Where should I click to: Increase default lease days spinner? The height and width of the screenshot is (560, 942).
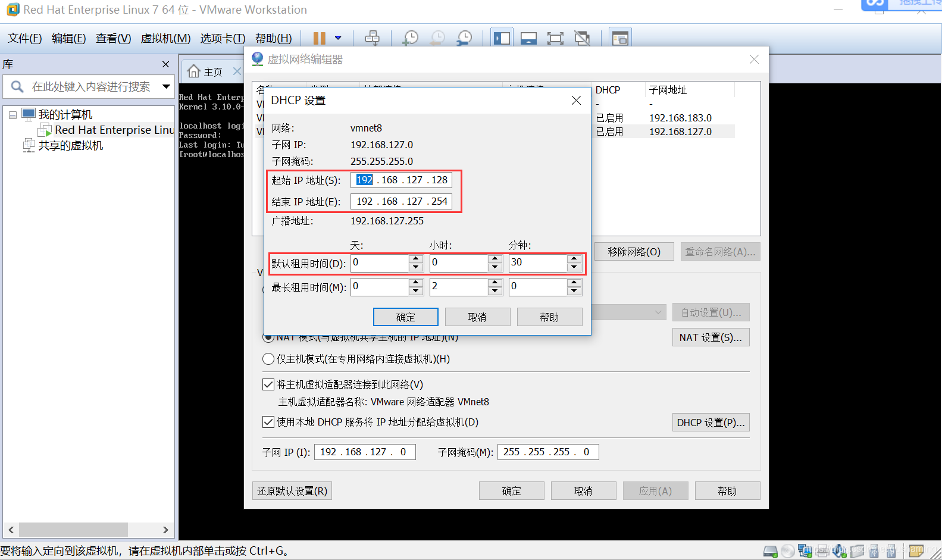click(416, 258)
